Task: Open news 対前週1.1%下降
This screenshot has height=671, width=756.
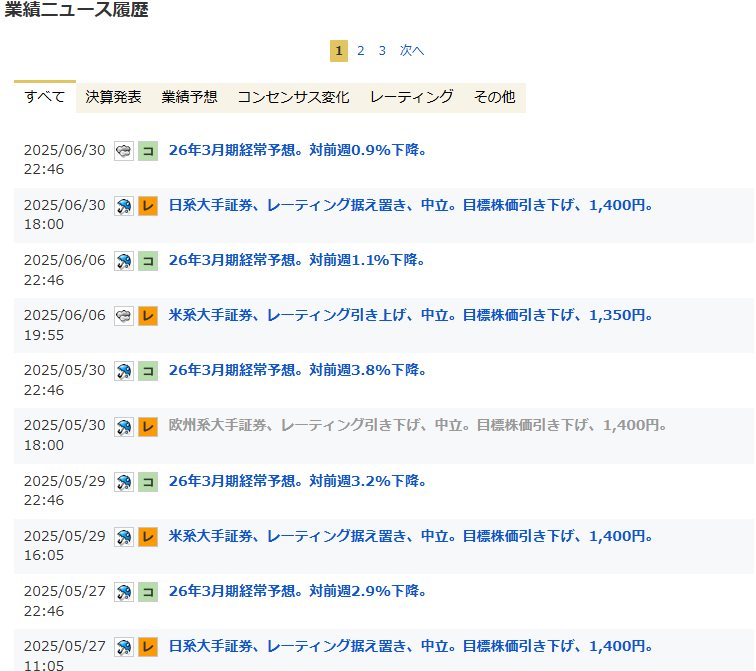Action: 297,260
